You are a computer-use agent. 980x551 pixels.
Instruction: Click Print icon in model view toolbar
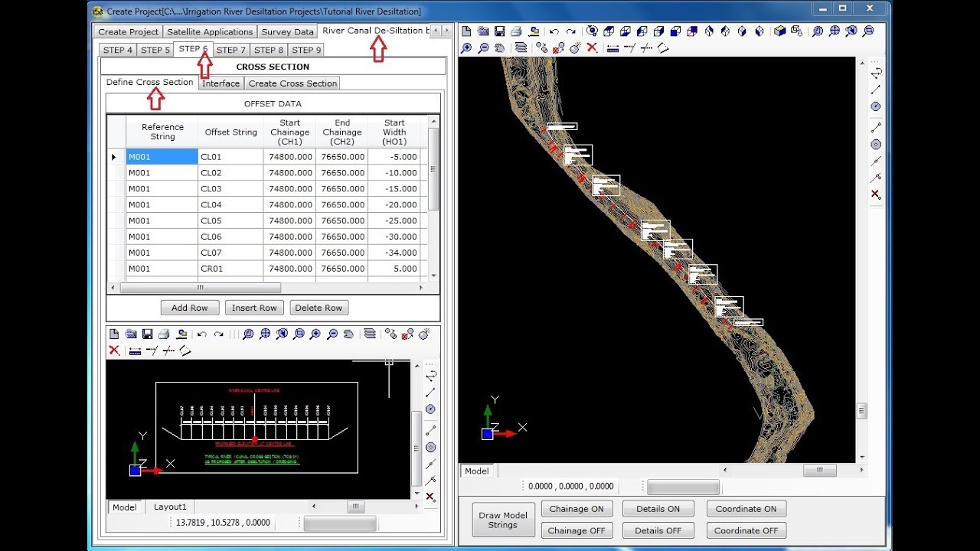516,31
